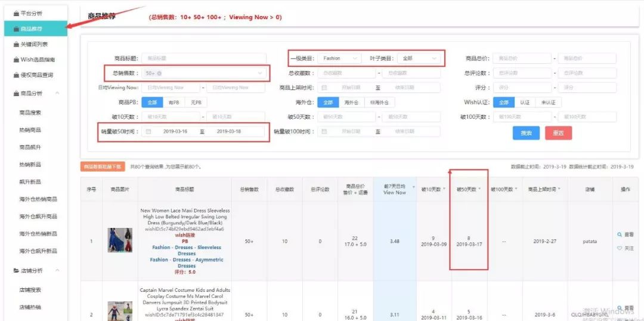Open 海外仓飙升商品 submenu item
The image size is (644, 321).
coord(38,217)
